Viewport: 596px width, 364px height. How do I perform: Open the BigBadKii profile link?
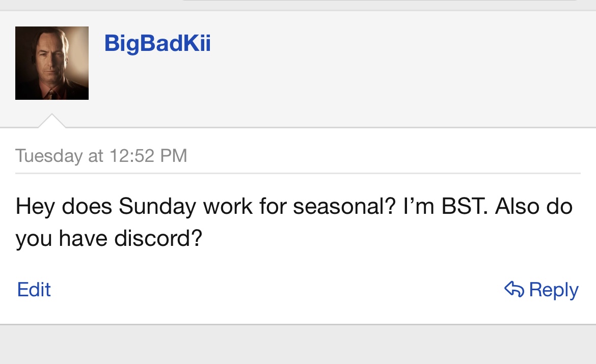(x=157, y=43)
